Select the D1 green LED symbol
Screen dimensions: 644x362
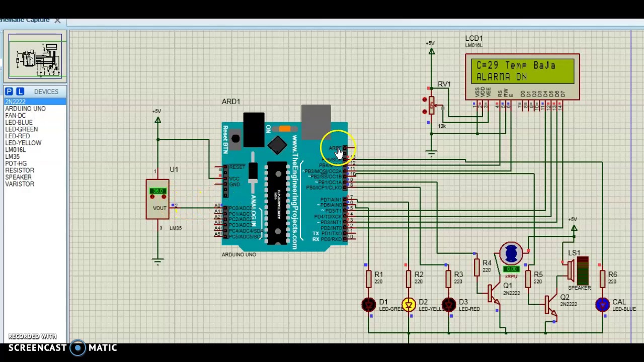(x=369, y=305)
